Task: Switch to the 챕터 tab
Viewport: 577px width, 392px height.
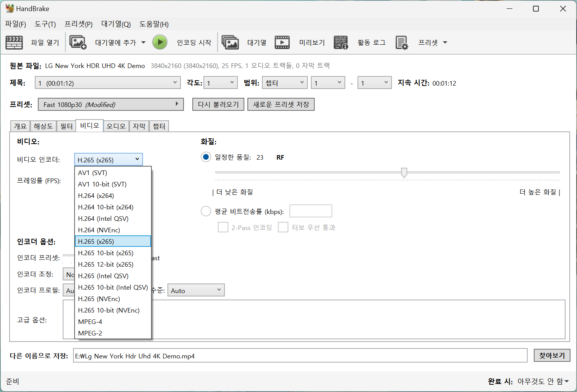Action: tap(159, 126)
